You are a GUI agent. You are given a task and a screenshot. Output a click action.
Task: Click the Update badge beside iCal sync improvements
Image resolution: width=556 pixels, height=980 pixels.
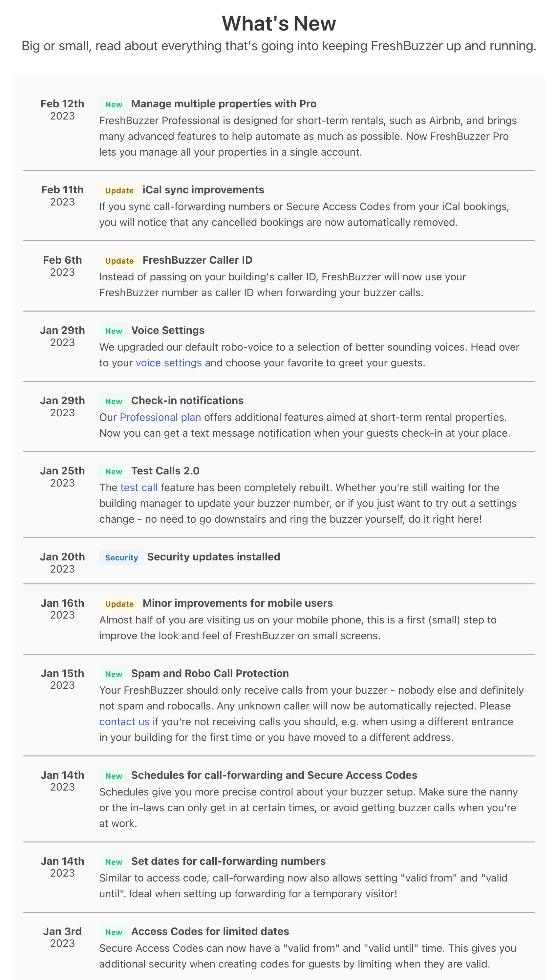tap(119, 190)
